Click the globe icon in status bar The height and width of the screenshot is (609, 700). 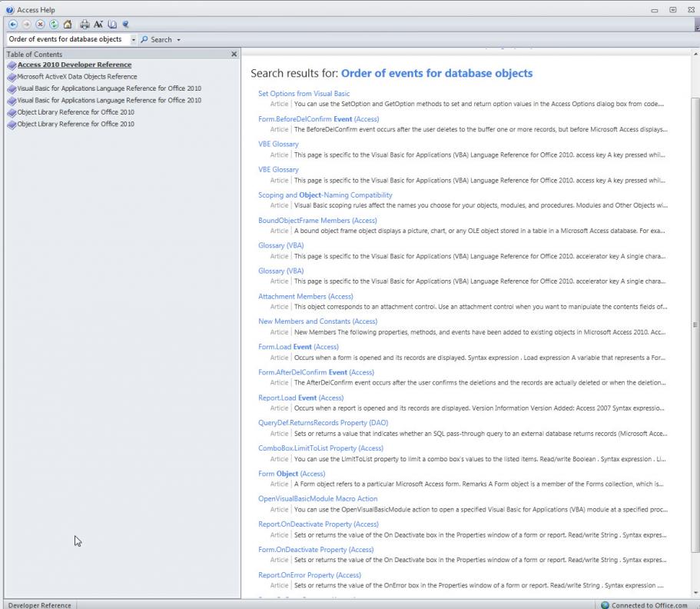[605, 605]
